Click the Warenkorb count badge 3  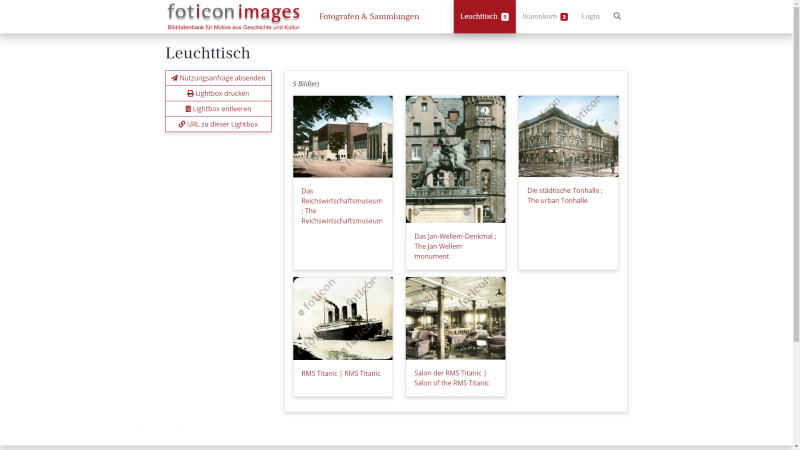[x=564, y=17]
